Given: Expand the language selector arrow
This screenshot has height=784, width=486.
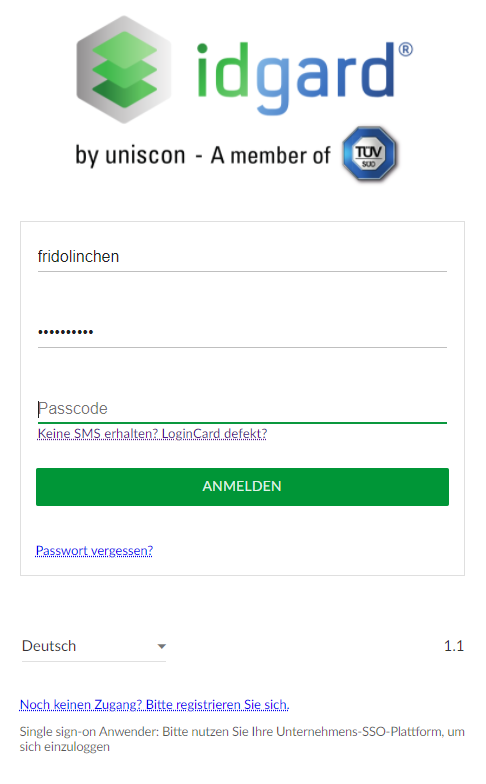Looking at the screenshot, I should 162,646.
